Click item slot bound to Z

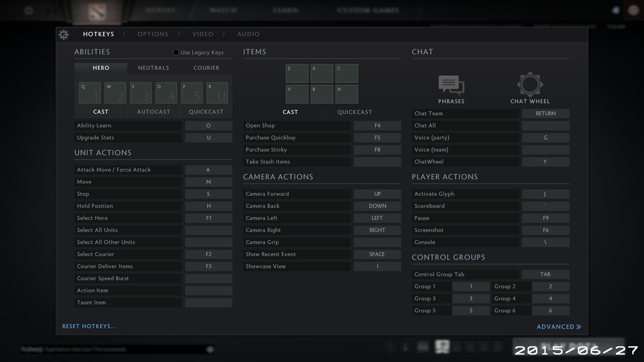coord(297,73)
